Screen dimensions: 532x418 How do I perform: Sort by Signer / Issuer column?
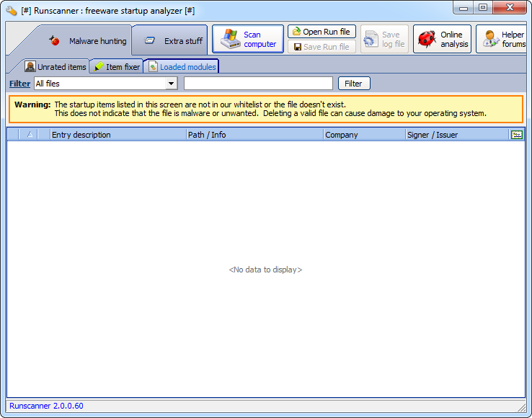(x=457, y=135)
